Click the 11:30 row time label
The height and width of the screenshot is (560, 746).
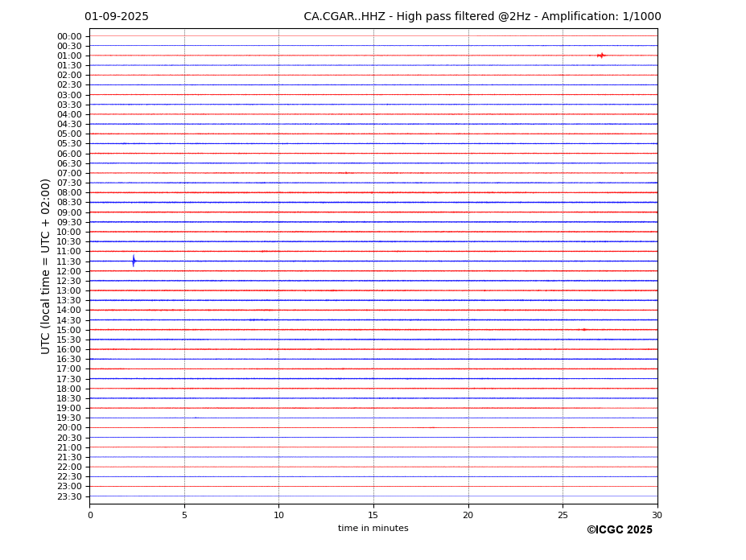click(x=69, y=261)
